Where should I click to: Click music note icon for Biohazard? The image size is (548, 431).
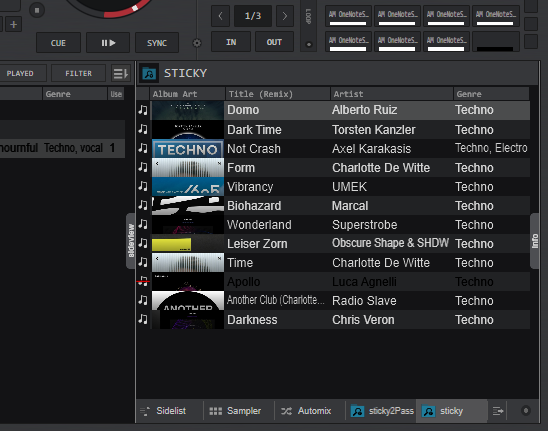(143, 205)
